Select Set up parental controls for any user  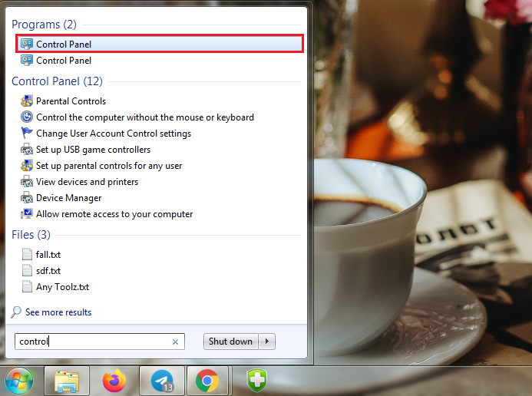[108, 166]
